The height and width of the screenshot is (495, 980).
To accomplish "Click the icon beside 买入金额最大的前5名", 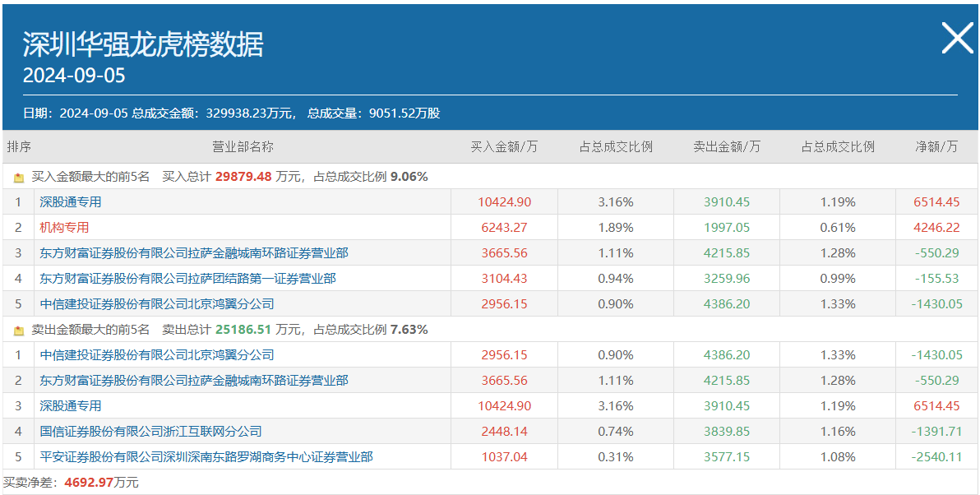I will (19, 177).
